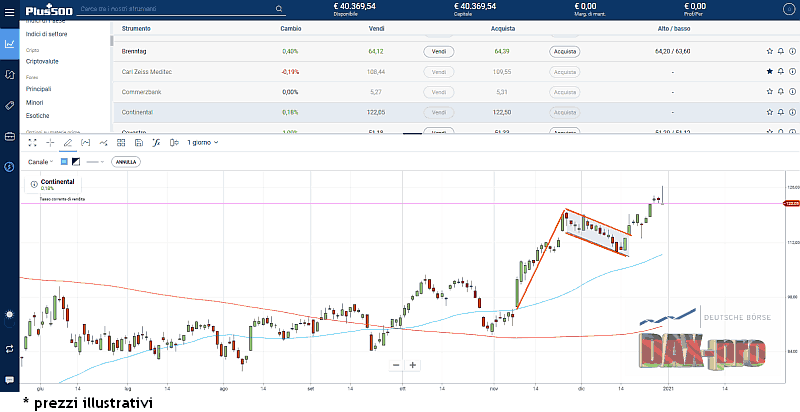Select Esotiche forex category
This screenshot has width=800, height=412.
[37, 116]
